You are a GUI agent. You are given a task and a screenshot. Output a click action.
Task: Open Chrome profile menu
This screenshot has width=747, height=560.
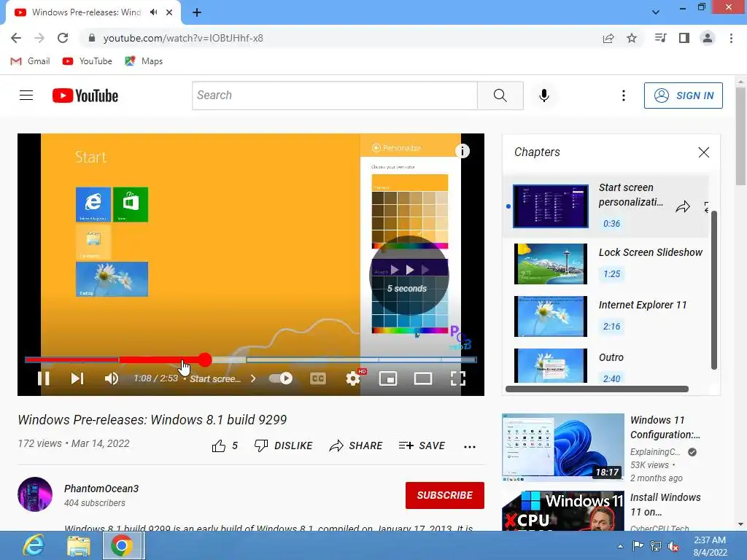tap(708, 38)
